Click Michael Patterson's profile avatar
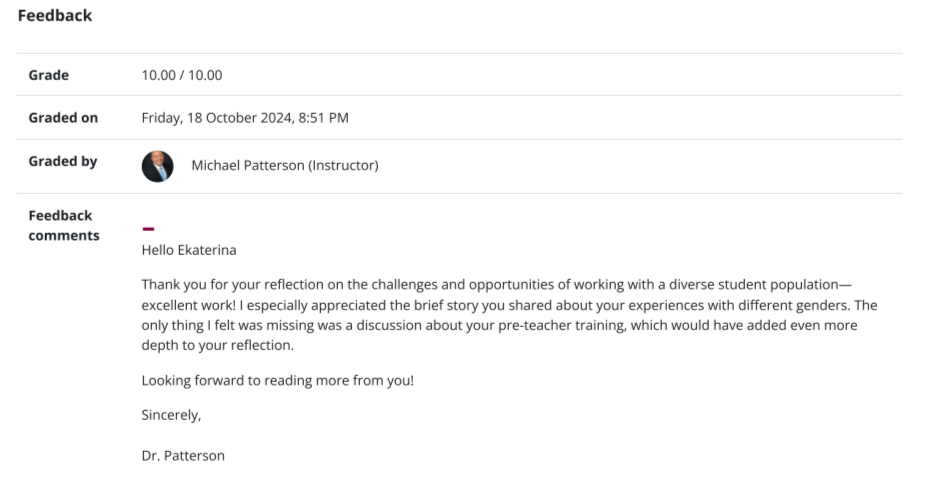The width and height of the screenshot is (940, 500). [158, 166]
